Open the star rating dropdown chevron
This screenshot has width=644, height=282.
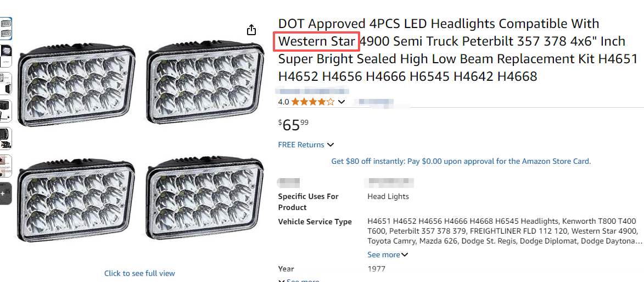(x=341, y=102)
